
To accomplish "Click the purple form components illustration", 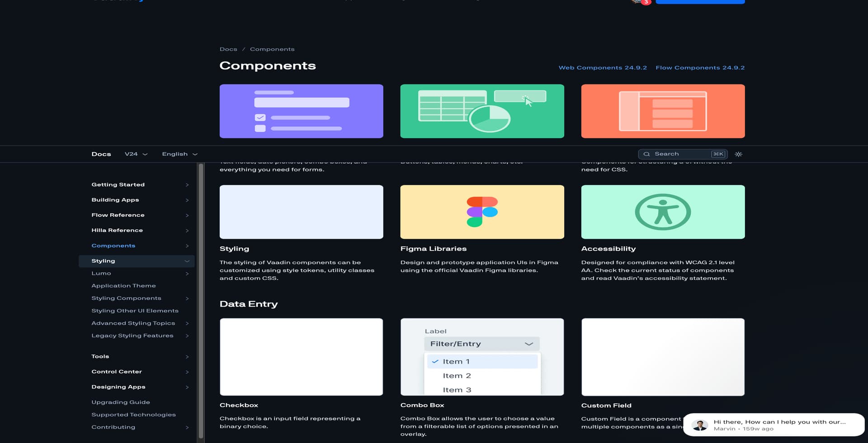I will click(301, 111).
